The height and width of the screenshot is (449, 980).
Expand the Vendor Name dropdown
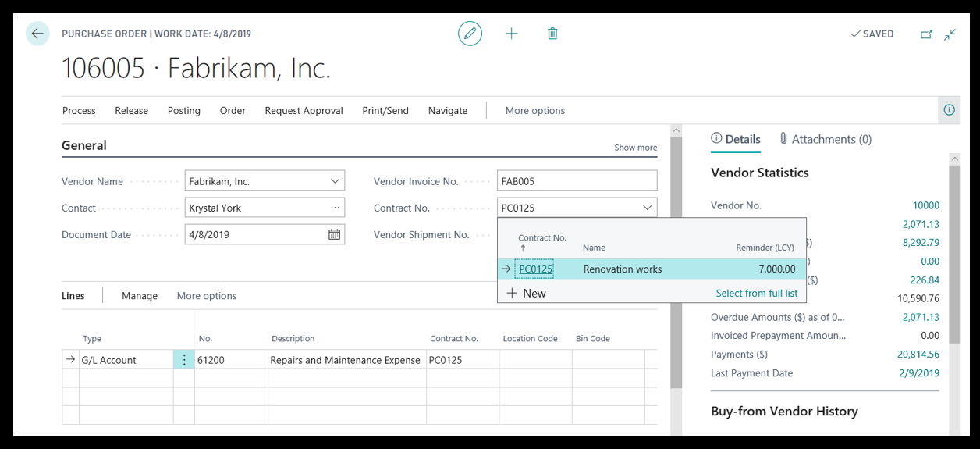click(x=335, y=181)
